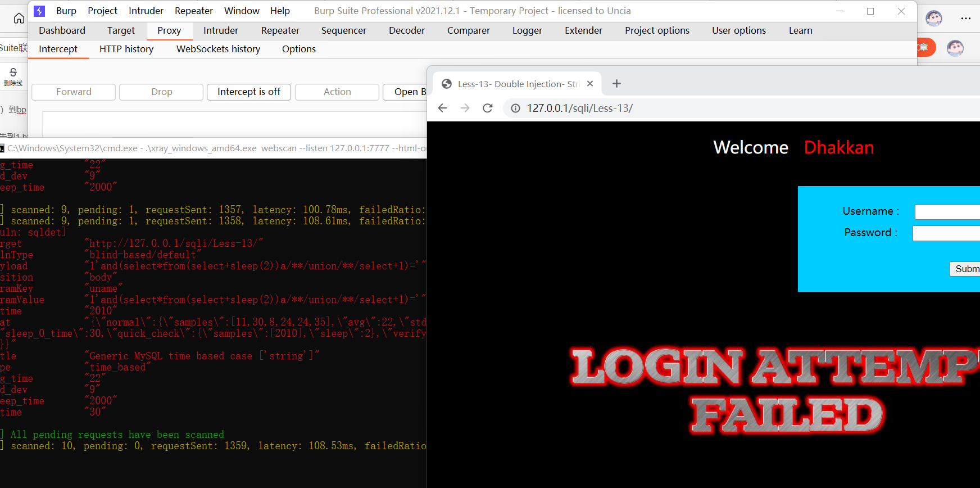Click the orange button at top right

(927, 47)
